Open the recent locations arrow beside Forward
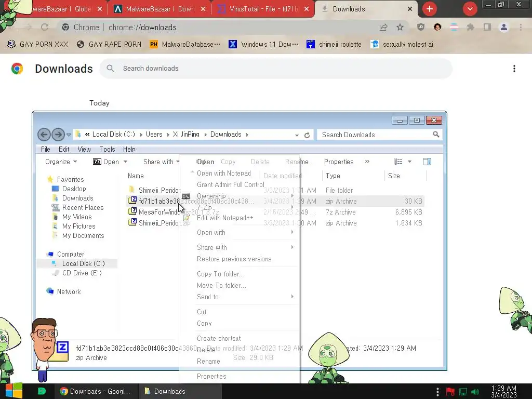Screen dimensions: 532x399 click(69, 135)
